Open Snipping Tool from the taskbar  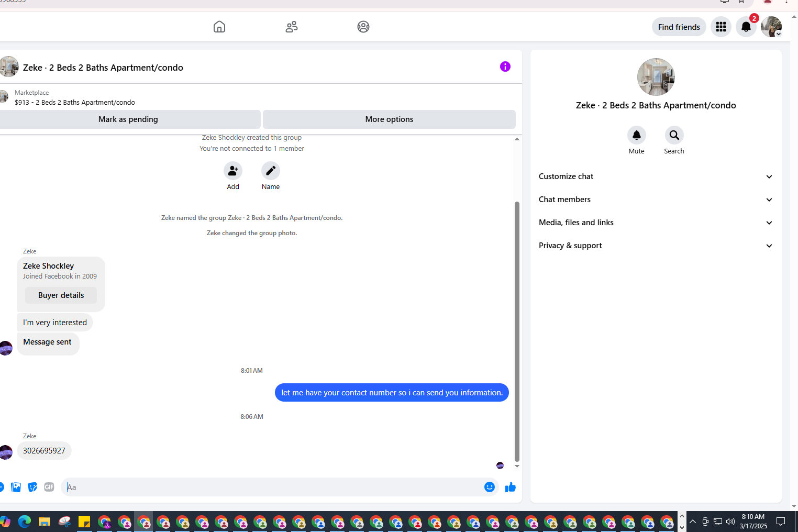[64, 522]
